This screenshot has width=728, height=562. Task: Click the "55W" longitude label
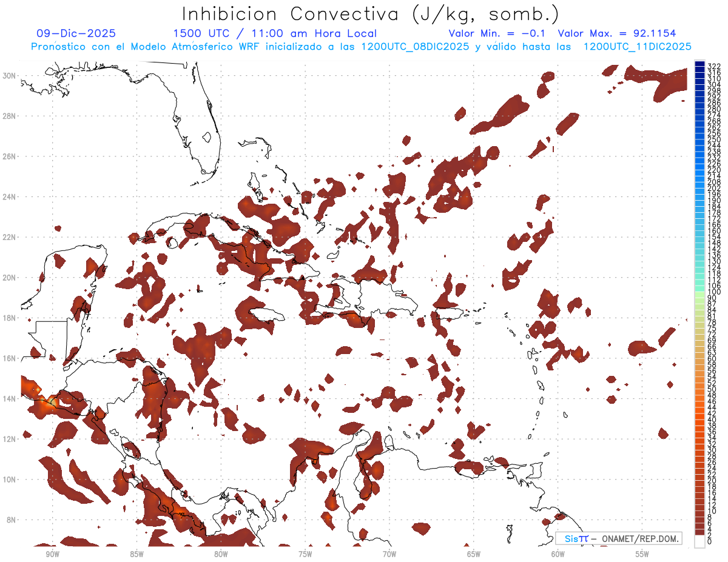tap(642, 554)
